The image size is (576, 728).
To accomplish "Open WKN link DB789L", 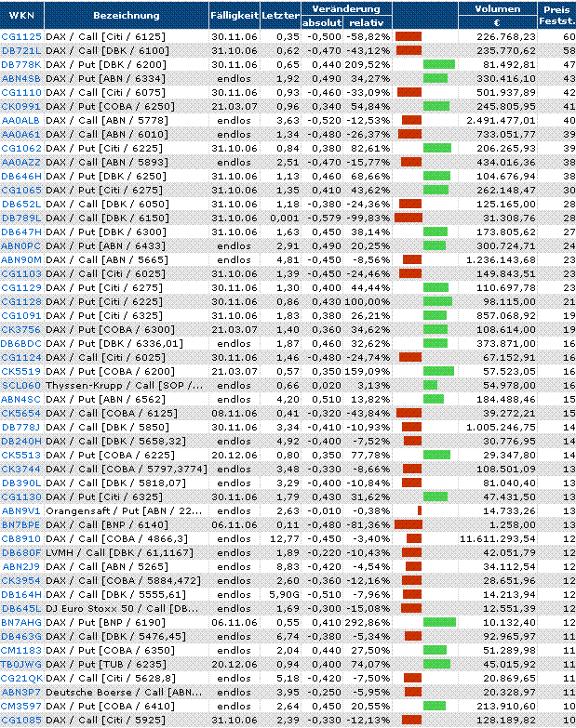I will pos(21,218).
